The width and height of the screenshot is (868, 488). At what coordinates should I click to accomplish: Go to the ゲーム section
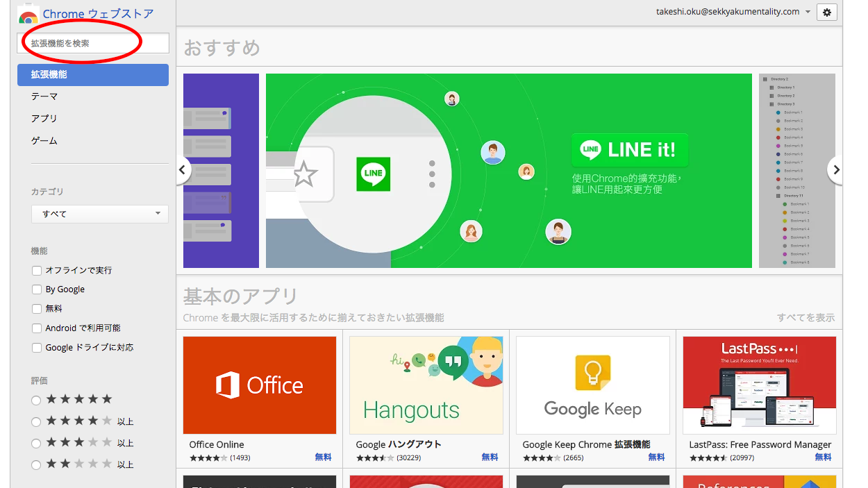coord(44,141)
